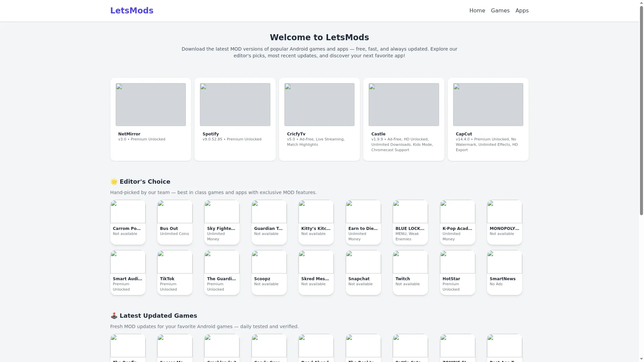Viewport: 644px width, 362px height.
Task: Click the Welcome to LetsMods heading
Action: [x=319, y=38]
